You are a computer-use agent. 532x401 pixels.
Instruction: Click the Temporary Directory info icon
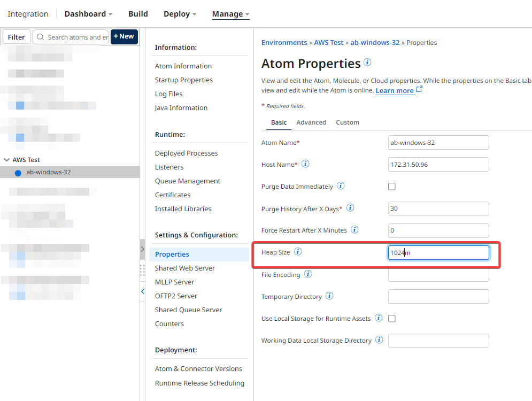(329, 296)
